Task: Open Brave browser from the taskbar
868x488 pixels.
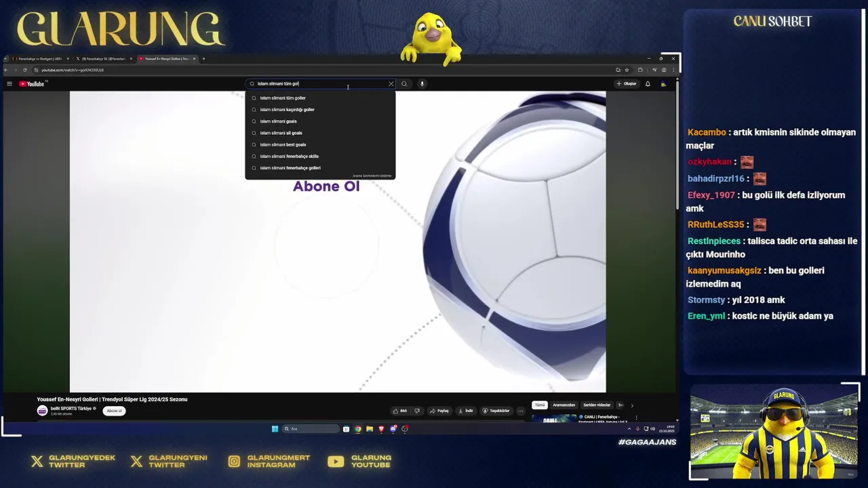Action: tap(381, 429)
